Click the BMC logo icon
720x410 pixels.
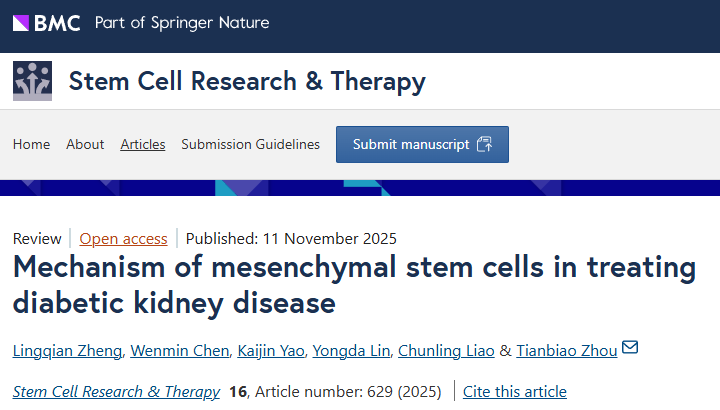[21, 23]
